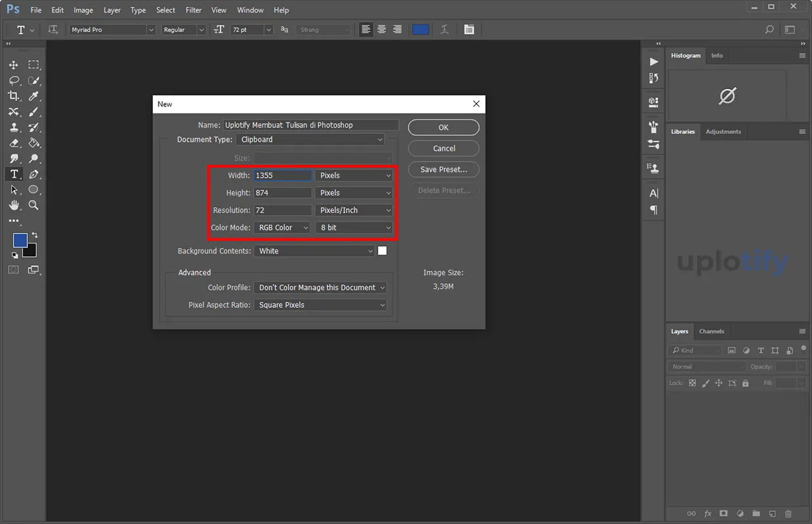Activate the Zoom magnifier tool
The width and height of the screenshot is (812, 524).
pos(34,205)
